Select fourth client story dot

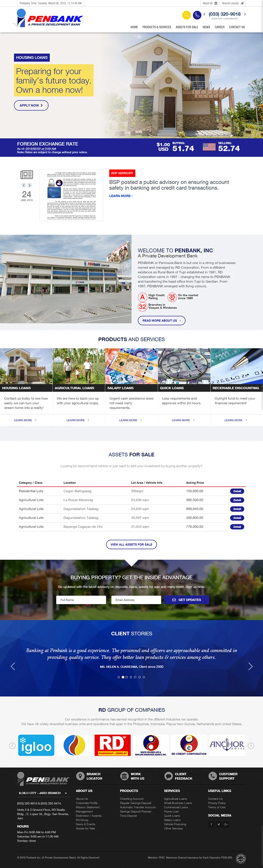131,677
